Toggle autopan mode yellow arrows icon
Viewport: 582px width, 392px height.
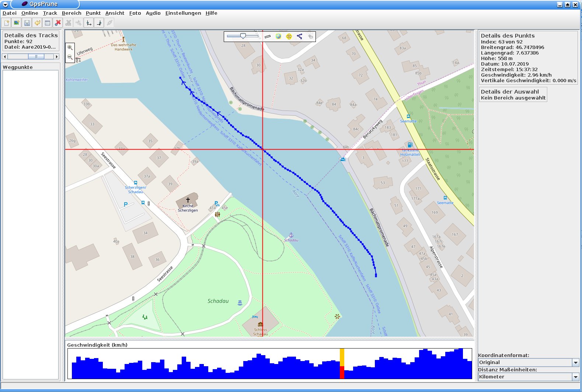tap(289, 36)
